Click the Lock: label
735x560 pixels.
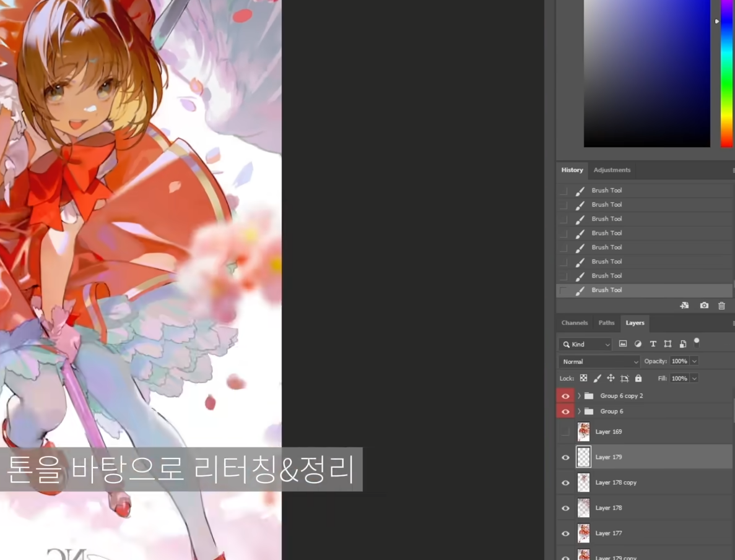[x=566, y=379]
